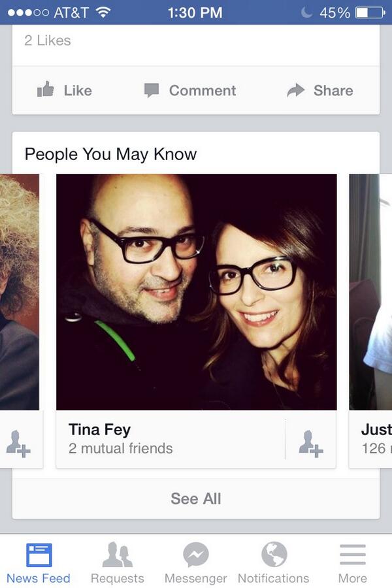Viewport: 392px width, 588px height.
Task: Open Notifications globe tab
Action: pyautogui.click(x=274, y=563)
